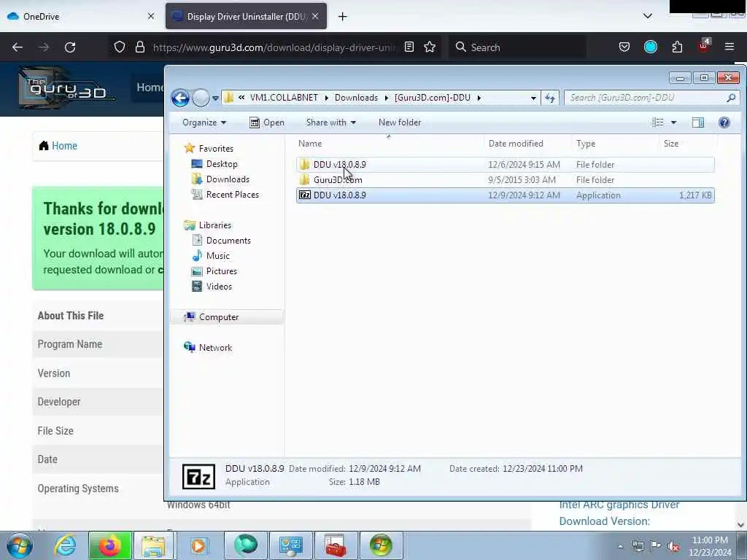The width and height of the screenshot is (747, 560).
Task: Click the muted volume tray icon
Action: click(x=673, y=546)
